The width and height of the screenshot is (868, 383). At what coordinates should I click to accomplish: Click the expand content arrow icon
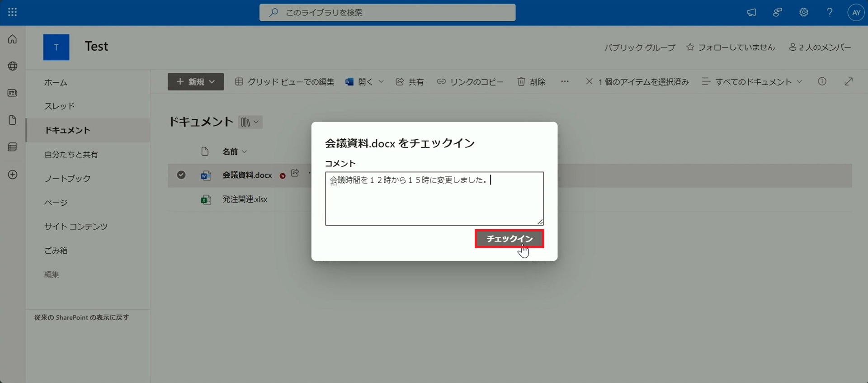pyautogui.click(x=848, y=81)
